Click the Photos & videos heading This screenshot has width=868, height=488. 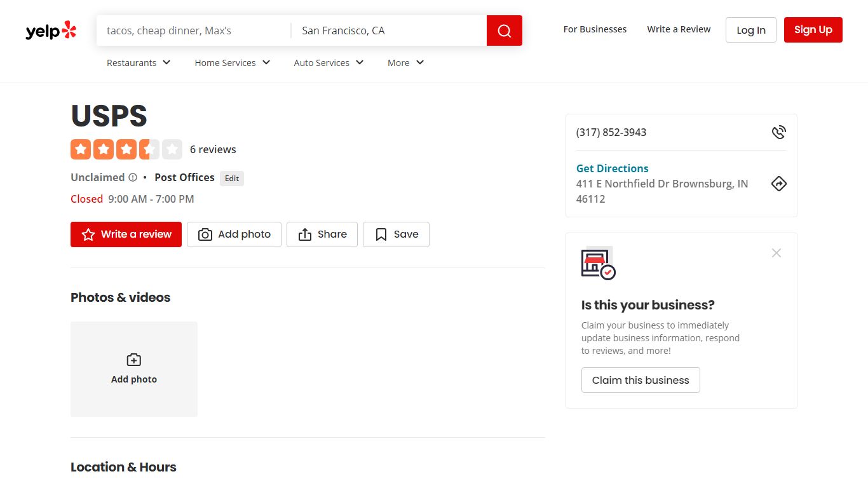(x=121, y=297)
